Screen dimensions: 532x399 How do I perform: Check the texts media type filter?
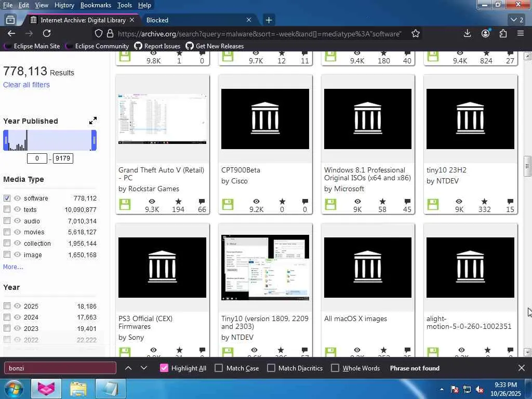[x=7, y=209]
